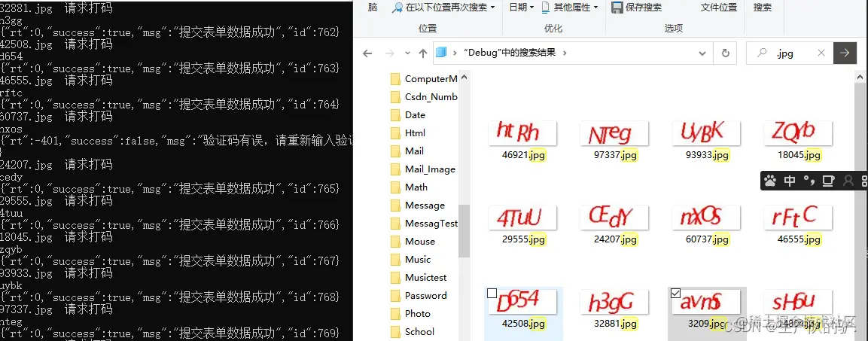
Task: Select the Date folder
Action: (x=408, y=114)
